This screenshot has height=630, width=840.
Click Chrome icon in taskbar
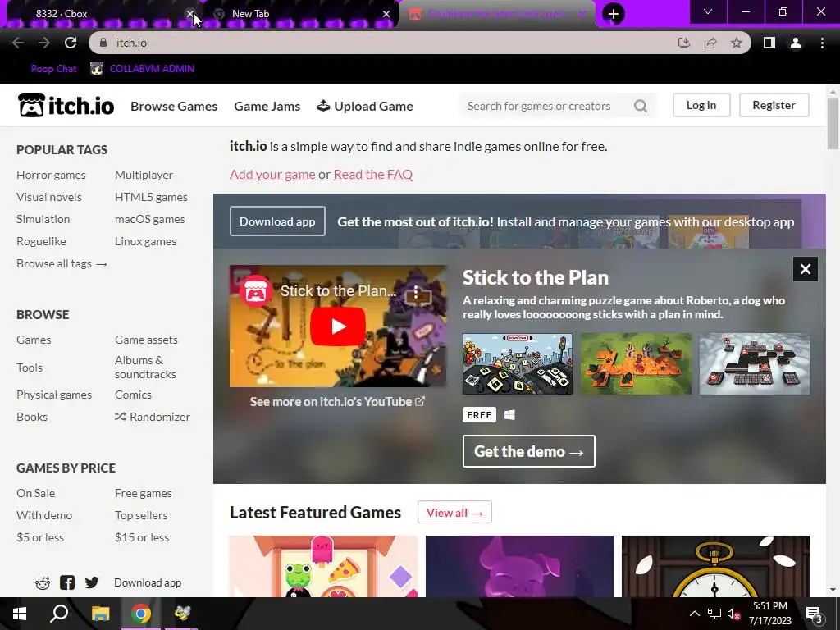tap(141, 614)
